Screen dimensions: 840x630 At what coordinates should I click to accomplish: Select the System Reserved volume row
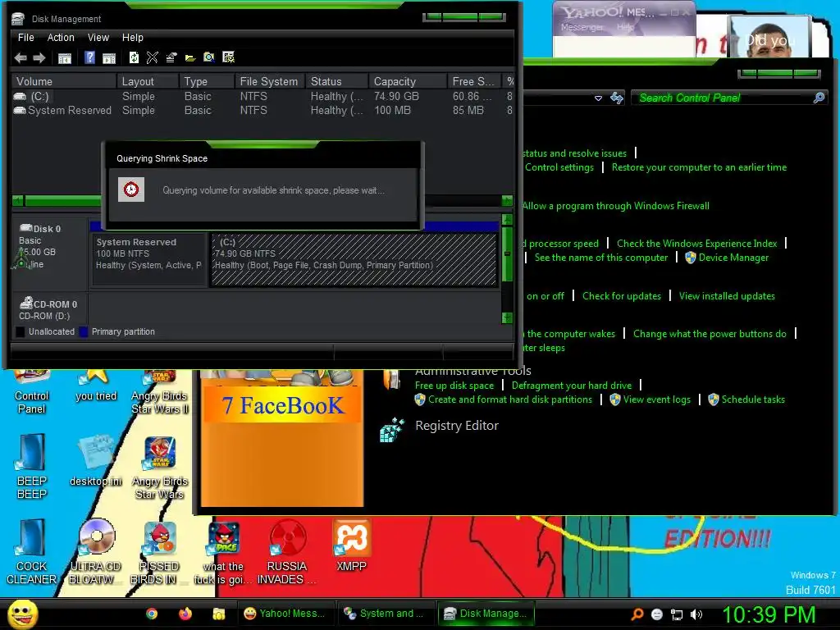click(x=262, y=111)
